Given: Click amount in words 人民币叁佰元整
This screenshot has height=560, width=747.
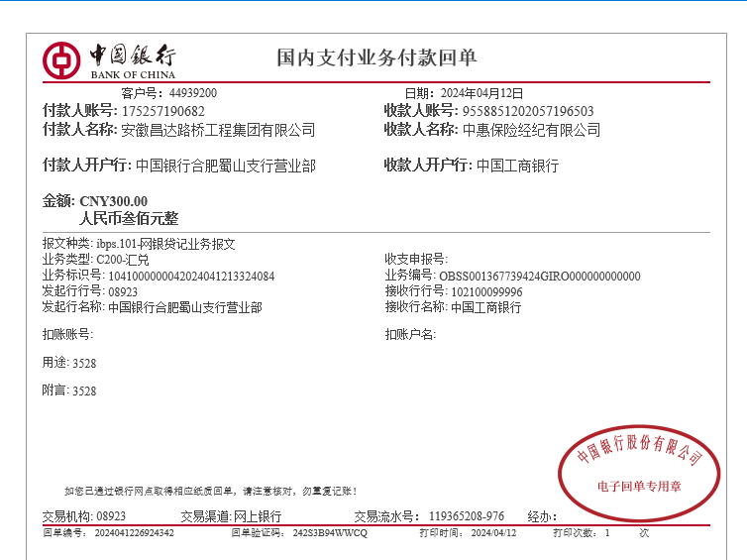Looking at the screenshot, I should point(129,219).
